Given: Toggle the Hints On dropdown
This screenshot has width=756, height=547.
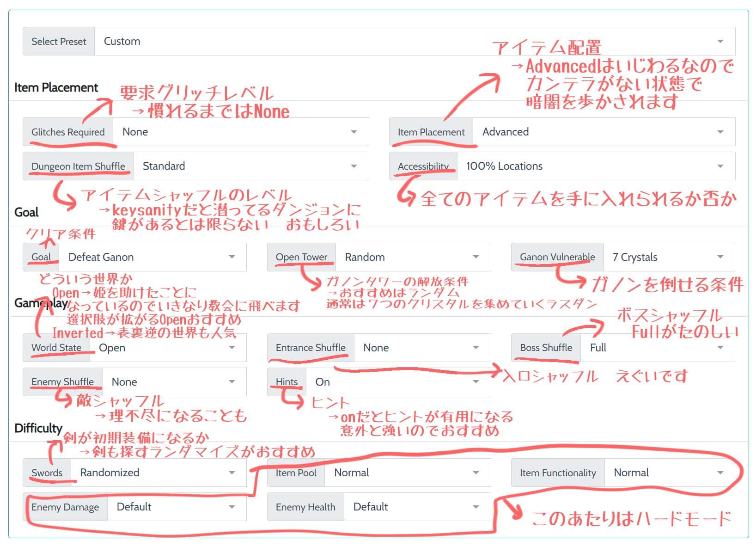Looking at the screenshot, I should coord(397,382).
